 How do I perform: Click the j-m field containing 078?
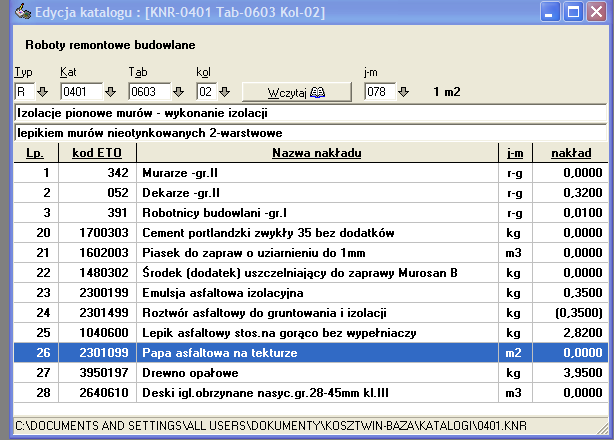[x=379, y=92]
